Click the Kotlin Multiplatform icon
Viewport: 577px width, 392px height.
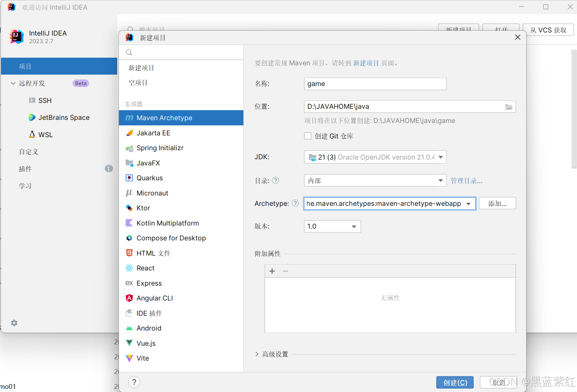tap(129, 223)
